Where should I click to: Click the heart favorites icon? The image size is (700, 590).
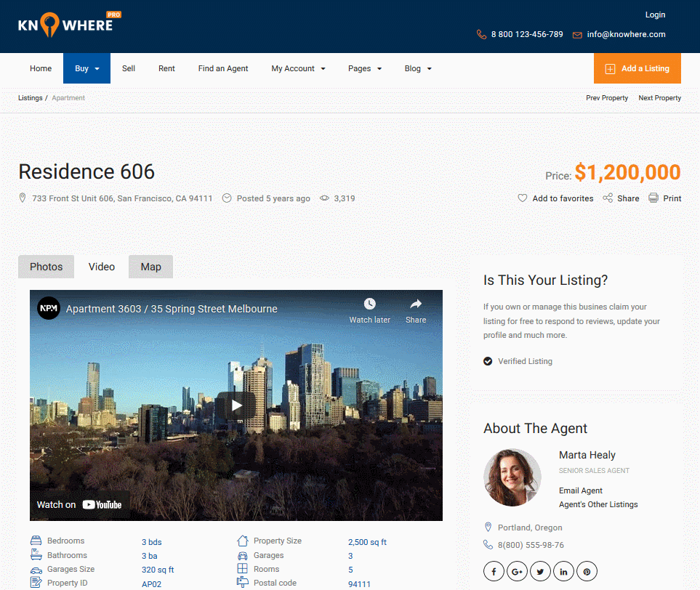point(523,198)
